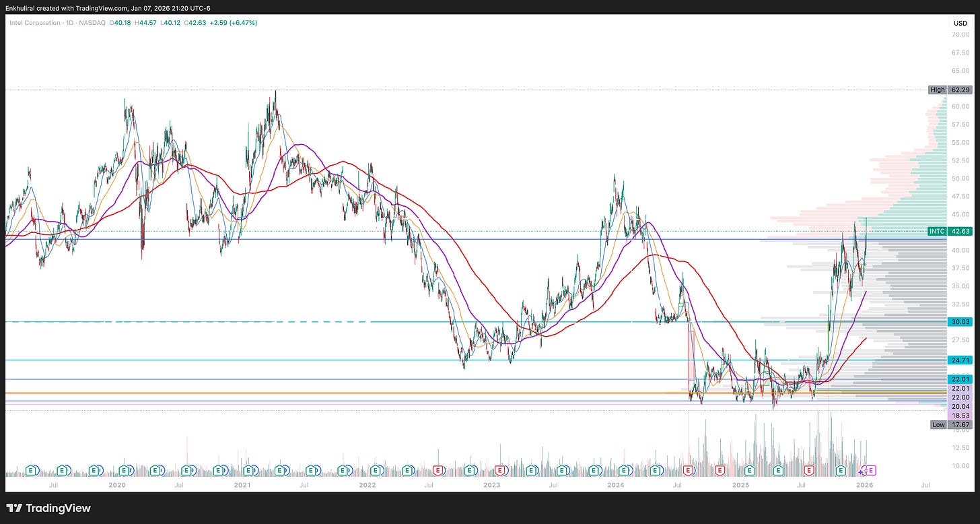Viewport: 980px width, 524px height.
Task: Click the 18.53 price level label
Action: click(x=960, y=415)
